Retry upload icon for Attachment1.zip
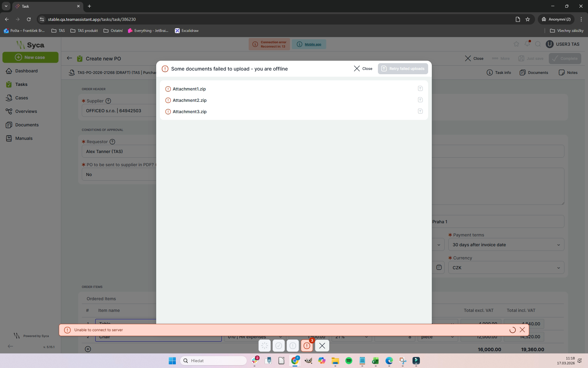Screen dimensions: 588x368 (x=420, y=88)
